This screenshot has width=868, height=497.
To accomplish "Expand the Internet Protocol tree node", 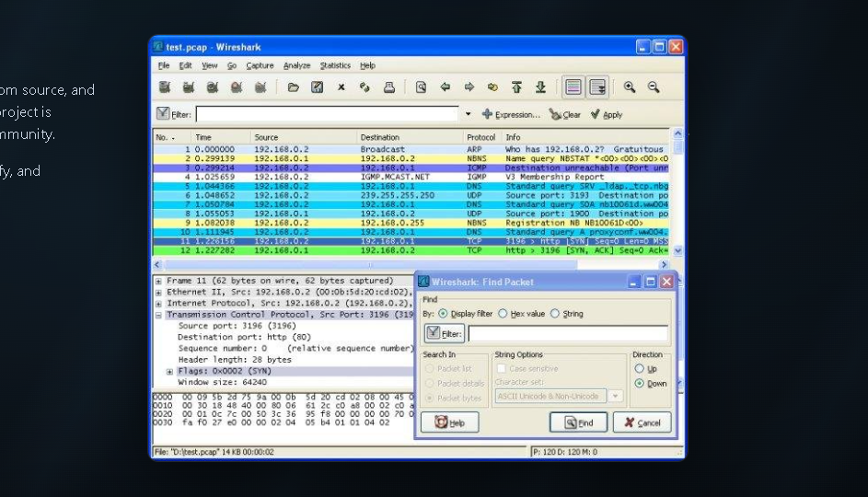I will [x=159, y=304].
